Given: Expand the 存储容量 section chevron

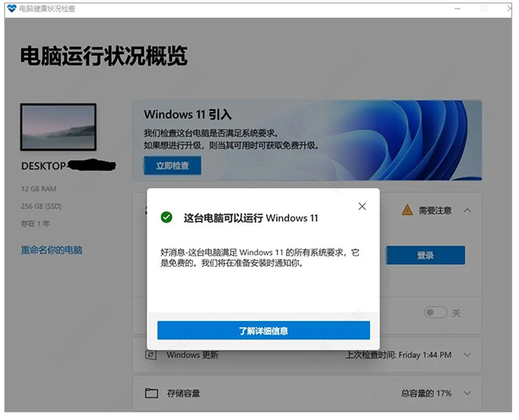Looking at the screenshot, I should [467, 393].
